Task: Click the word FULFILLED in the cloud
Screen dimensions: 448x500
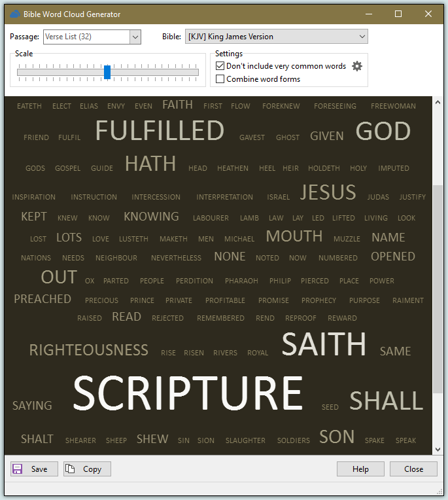Action: click(160, 130)
